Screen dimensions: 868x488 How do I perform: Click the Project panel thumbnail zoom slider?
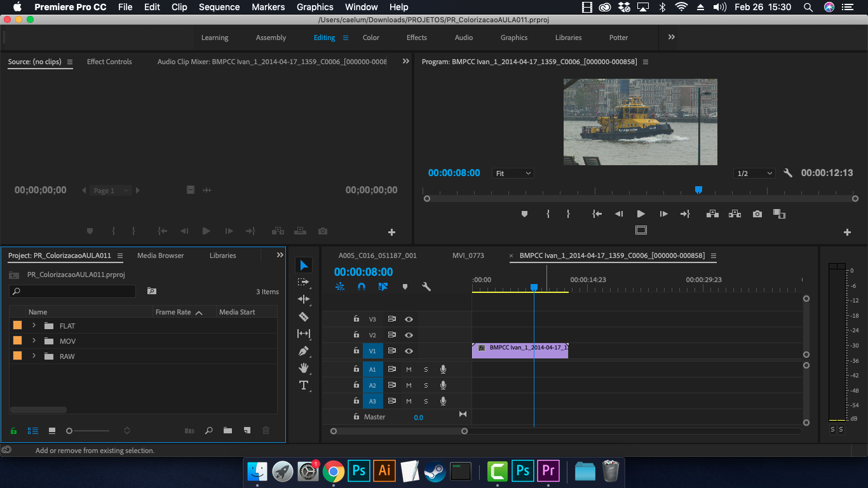[x=70, y=431]
